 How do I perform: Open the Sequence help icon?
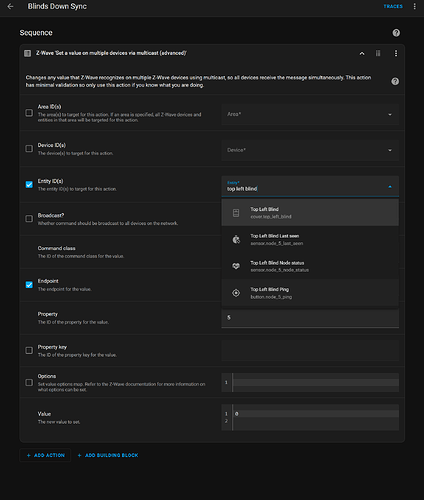396,33
